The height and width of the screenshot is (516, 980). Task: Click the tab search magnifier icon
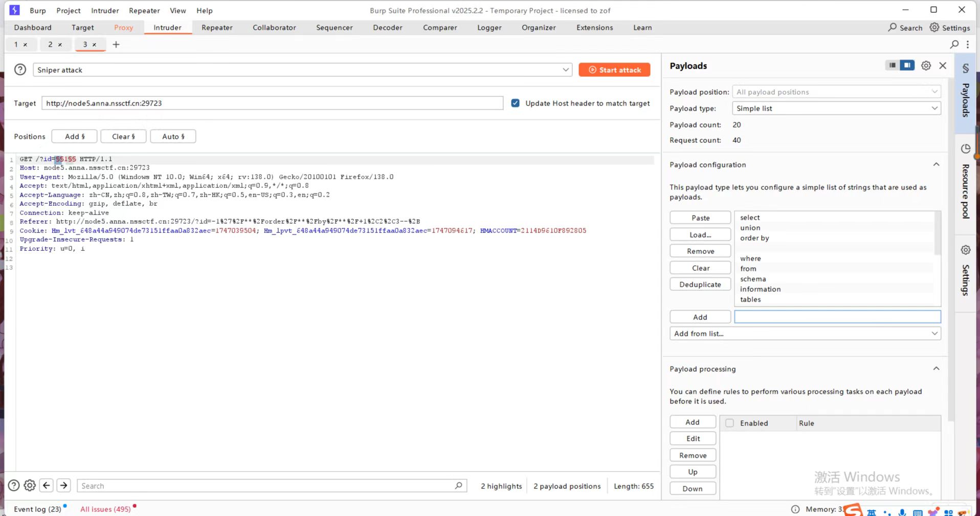click(x=954, y=45)
